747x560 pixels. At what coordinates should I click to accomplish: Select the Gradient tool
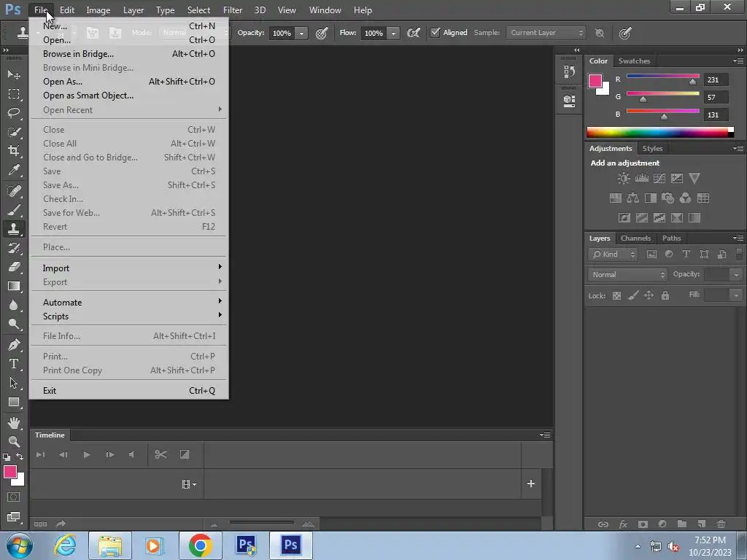pos(14,286)
